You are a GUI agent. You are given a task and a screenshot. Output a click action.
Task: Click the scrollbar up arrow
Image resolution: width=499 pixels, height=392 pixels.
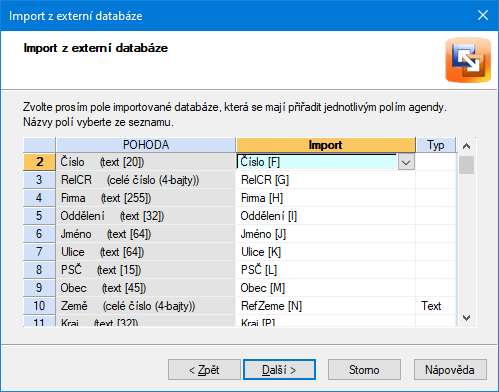pos(467,146)
